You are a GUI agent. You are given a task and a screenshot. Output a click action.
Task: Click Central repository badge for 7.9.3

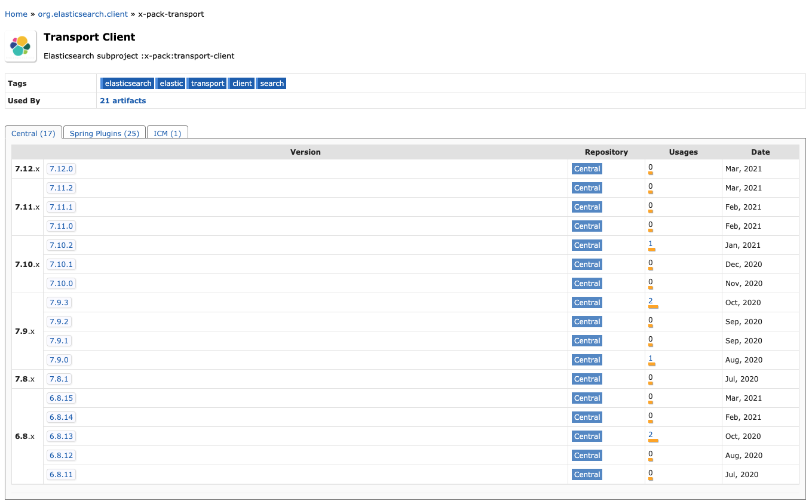[x=587, y=303]
